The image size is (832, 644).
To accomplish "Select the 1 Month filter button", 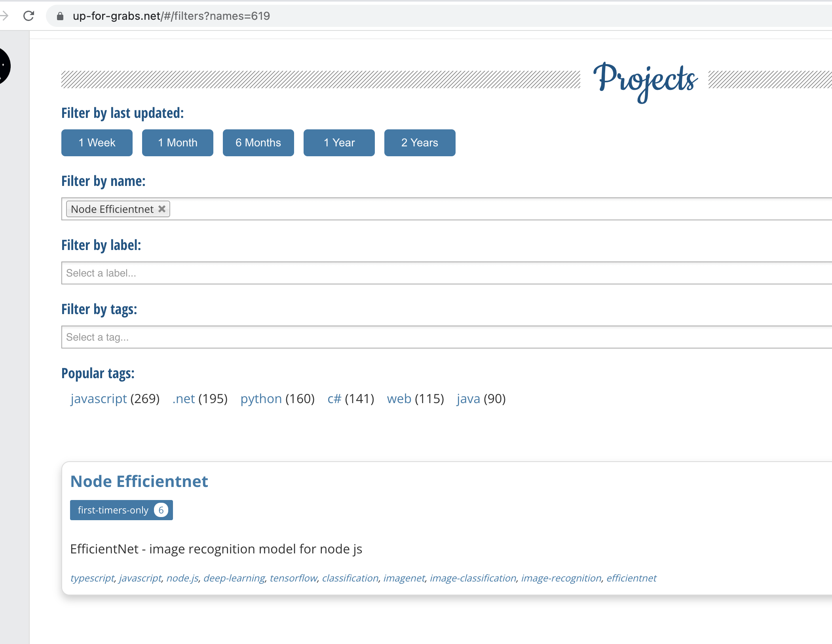I will (x=177, y=143).
